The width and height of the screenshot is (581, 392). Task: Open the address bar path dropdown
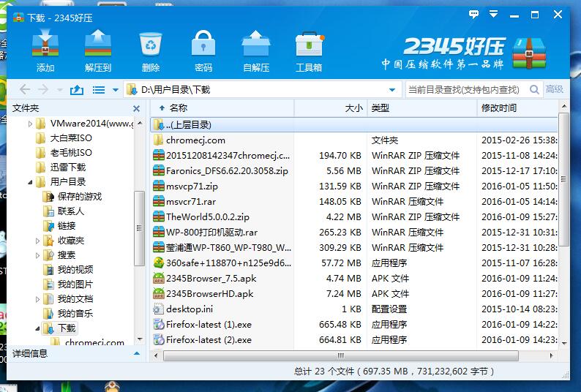392,90
